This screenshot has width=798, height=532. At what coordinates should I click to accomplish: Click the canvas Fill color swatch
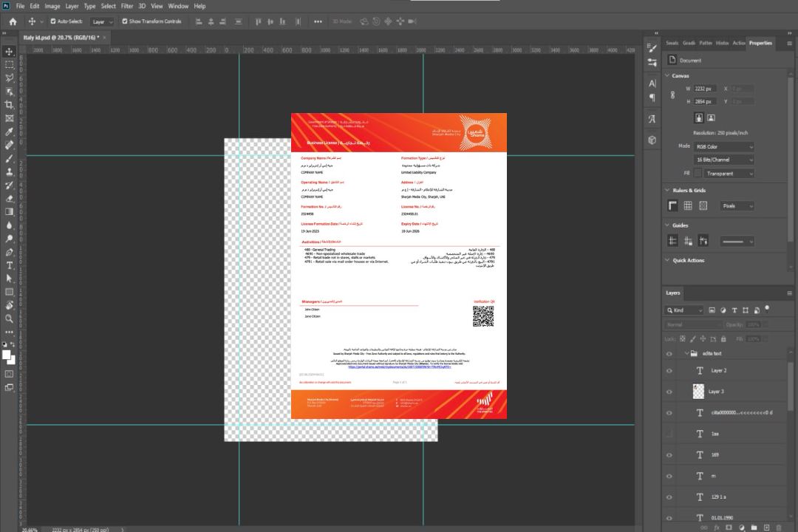[698, 173]
